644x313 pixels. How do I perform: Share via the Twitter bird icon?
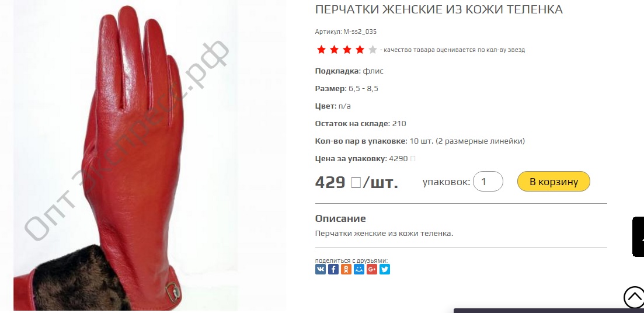(385, 269)
